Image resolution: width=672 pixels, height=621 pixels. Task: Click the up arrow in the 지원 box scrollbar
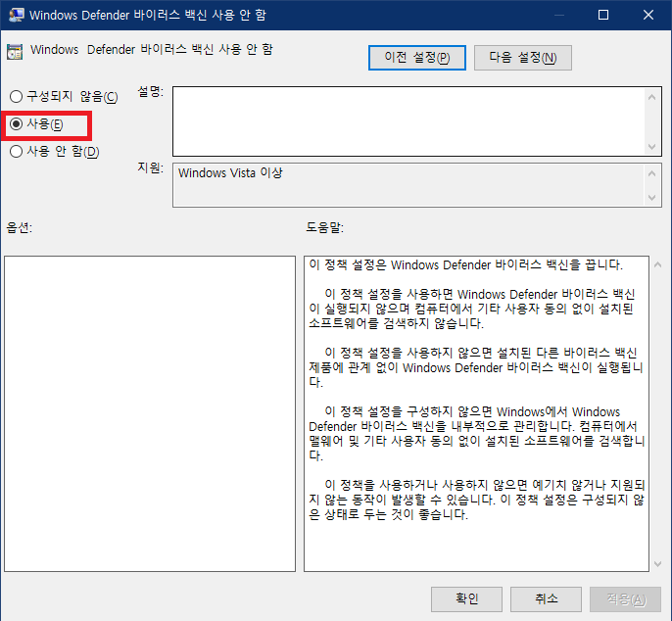651,173
